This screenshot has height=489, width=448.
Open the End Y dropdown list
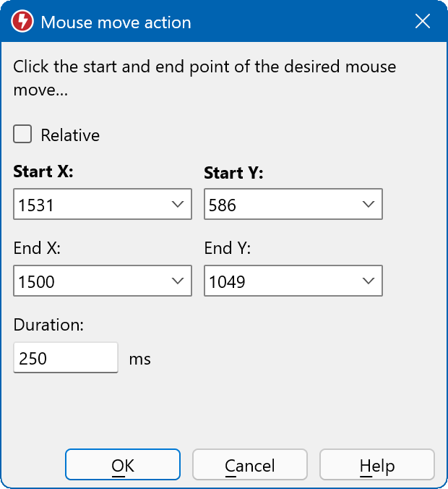[x=369, y=281]
